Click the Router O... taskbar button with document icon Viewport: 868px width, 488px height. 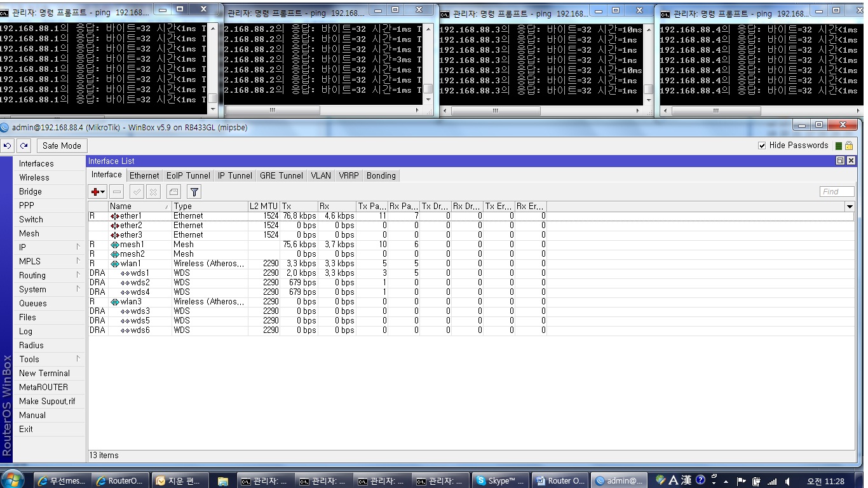tap(559, 481)
